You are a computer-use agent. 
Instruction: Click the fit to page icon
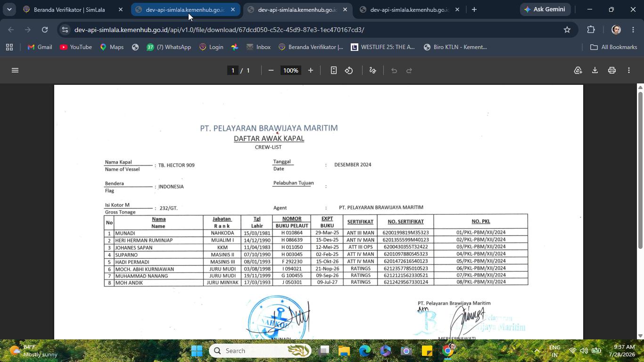point(334,70)
